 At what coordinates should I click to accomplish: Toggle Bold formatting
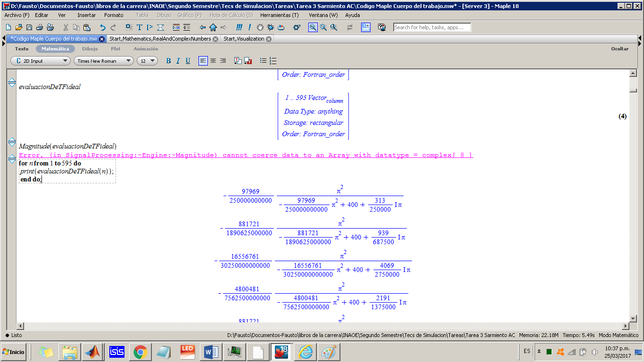click(x=168, y=61)
